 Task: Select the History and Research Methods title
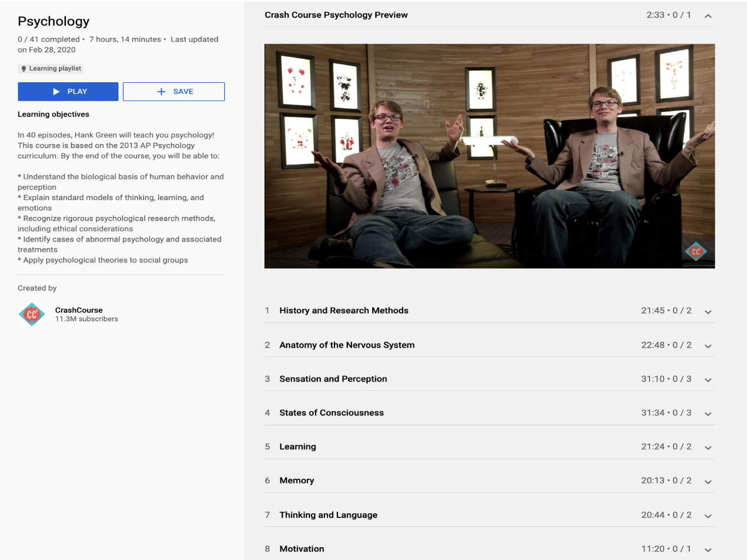(x=344, y=310)
